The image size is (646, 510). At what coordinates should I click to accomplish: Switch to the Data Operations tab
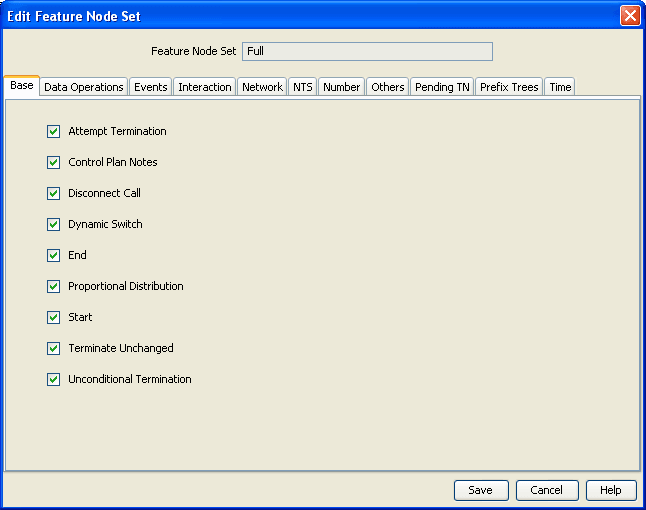84,87
